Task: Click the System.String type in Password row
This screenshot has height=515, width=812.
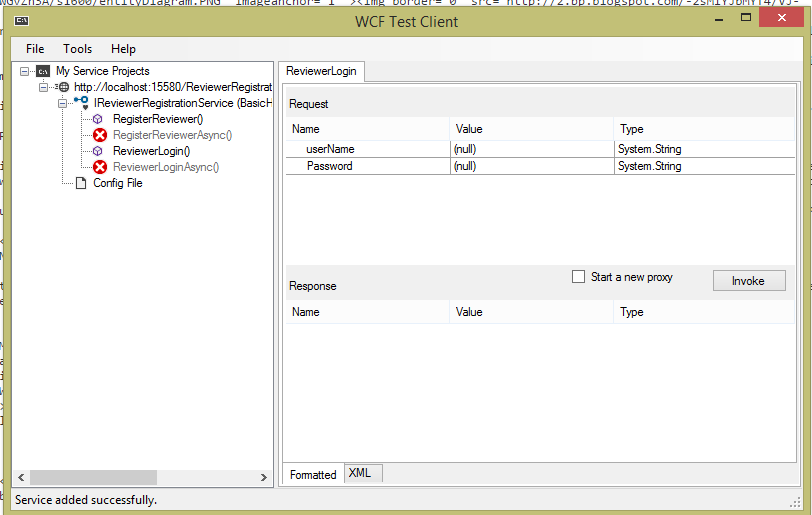Action: [x=704, y=166]
